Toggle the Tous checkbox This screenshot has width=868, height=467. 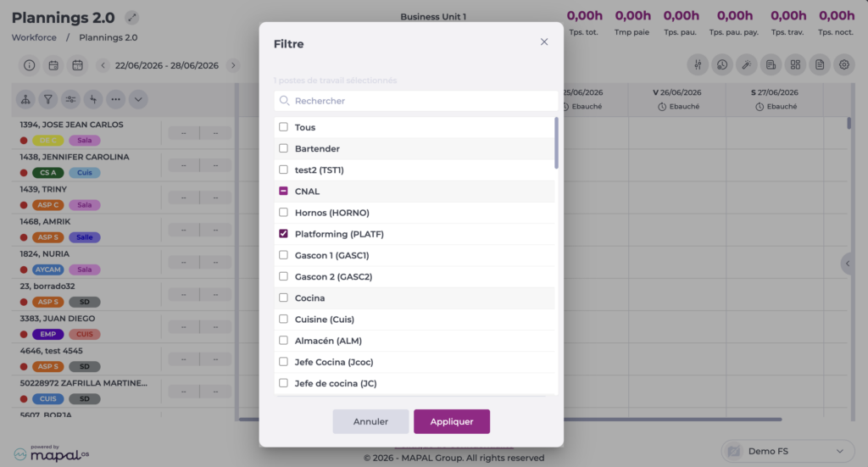point(283,127)
